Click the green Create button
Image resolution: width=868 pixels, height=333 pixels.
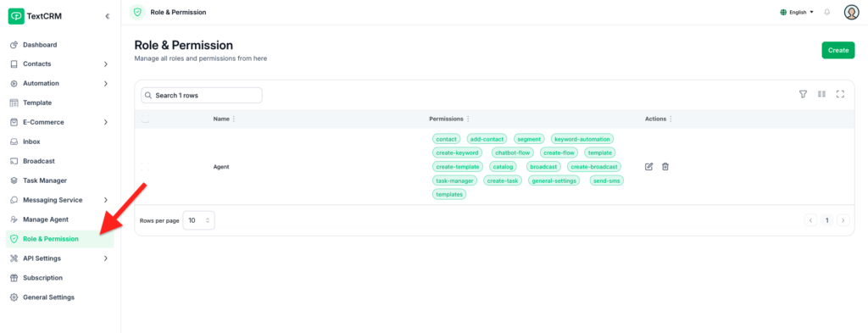pos(838,50)
